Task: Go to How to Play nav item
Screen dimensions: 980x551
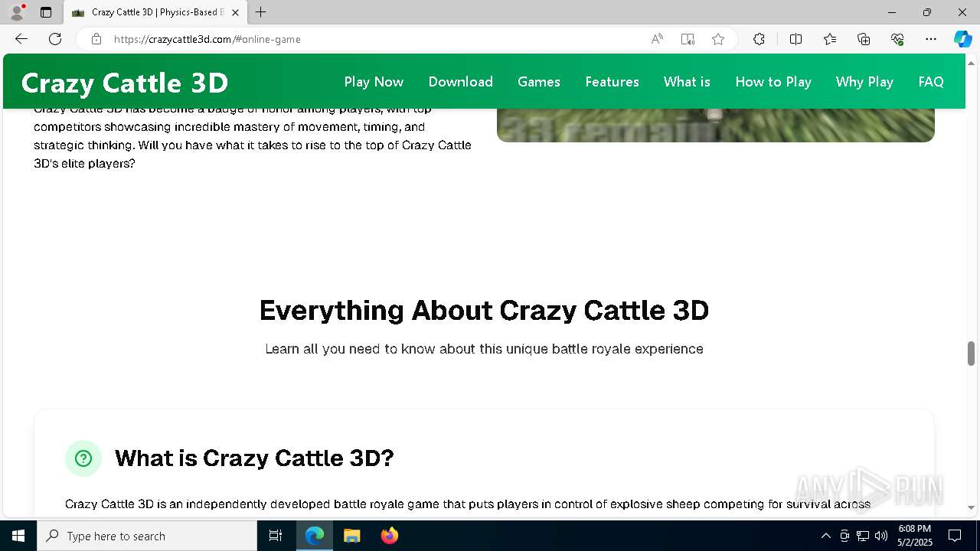Action: pos(773,82)
